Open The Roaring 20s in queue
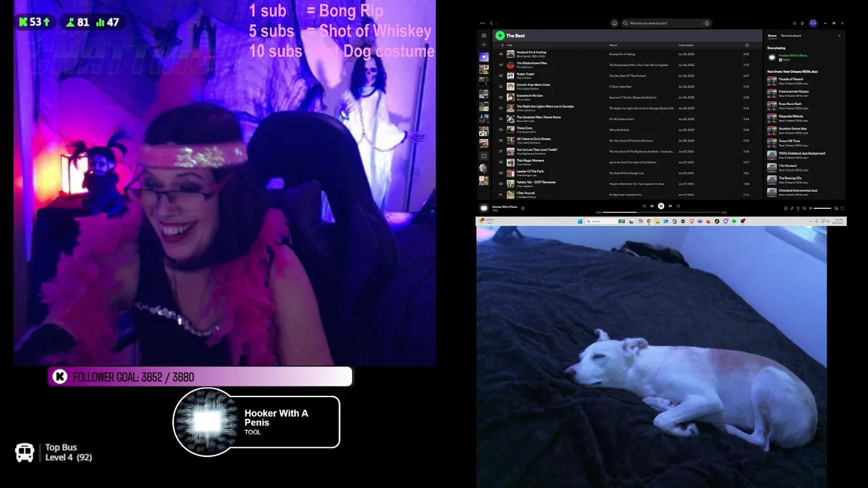Screen dimensions: 868x488 click(x=804, y=180)
